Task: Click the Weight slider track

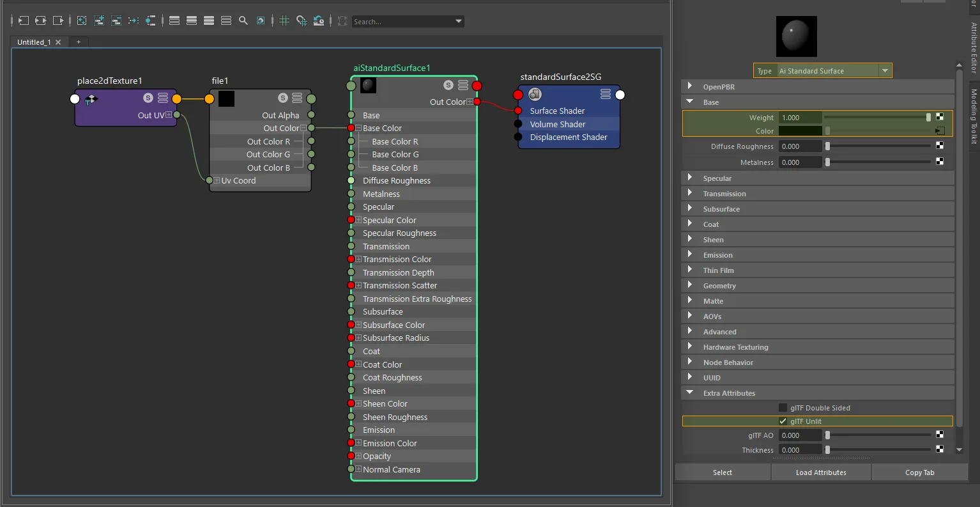Action: click(877, 117)
